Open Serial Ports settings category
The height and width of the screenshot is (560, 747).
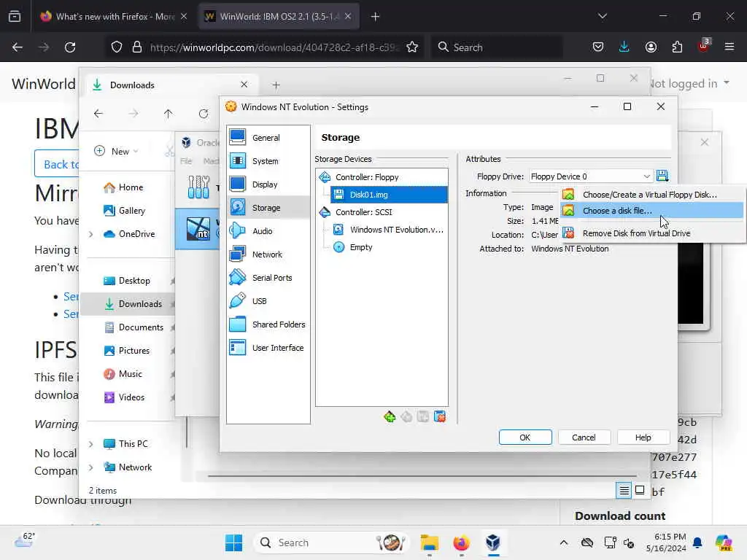(268, 278)
